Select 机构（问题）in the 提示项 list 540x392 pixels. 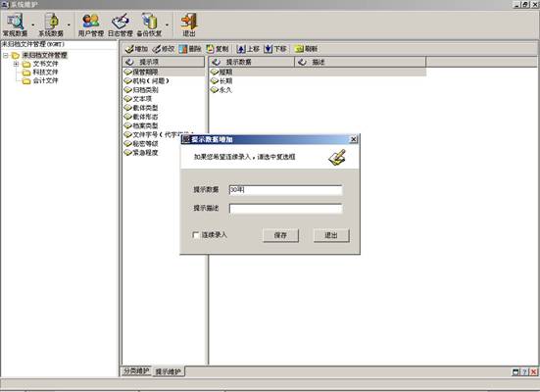coord(151,81)
